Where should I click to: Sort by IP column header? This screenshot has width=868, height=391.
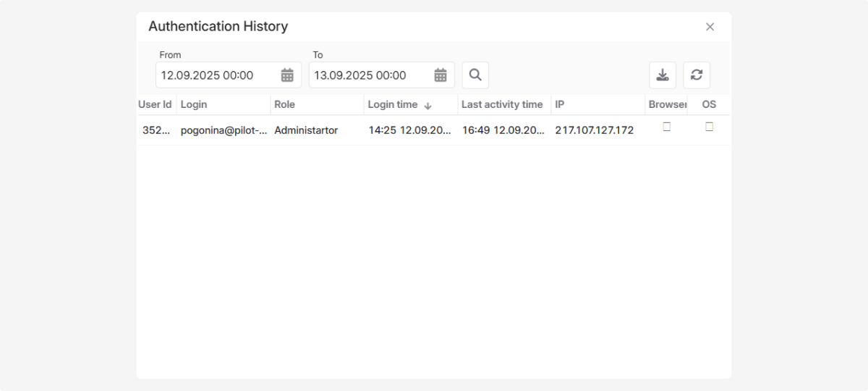560,104
